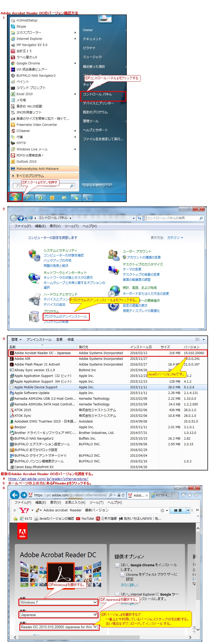Open YouTube bookmark in favorites bar
209x644 pixels.
(x=85, y=518)
